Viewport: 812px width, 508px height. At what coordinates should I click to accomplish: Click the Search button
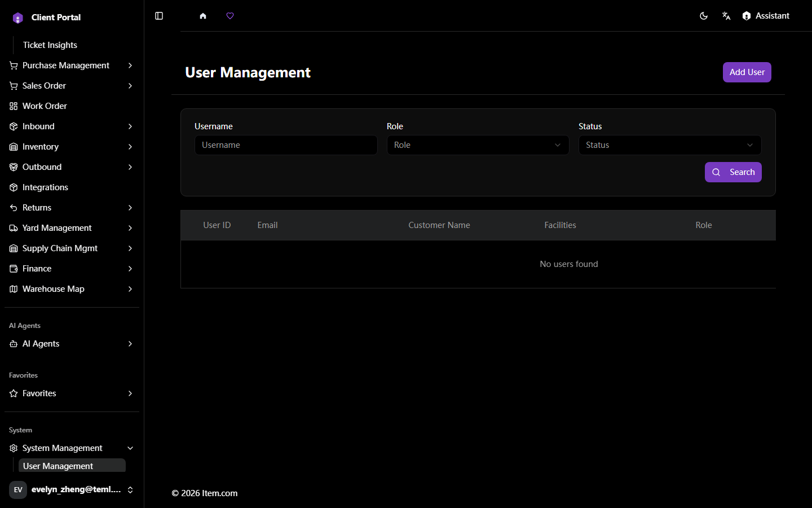[733, 172]
